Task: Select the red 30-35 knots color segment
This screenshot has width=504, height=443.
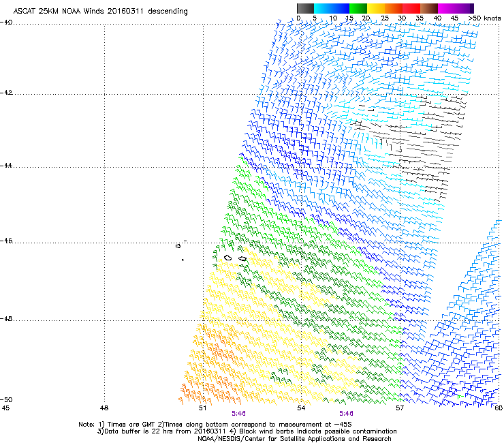Action: [411, 8]
